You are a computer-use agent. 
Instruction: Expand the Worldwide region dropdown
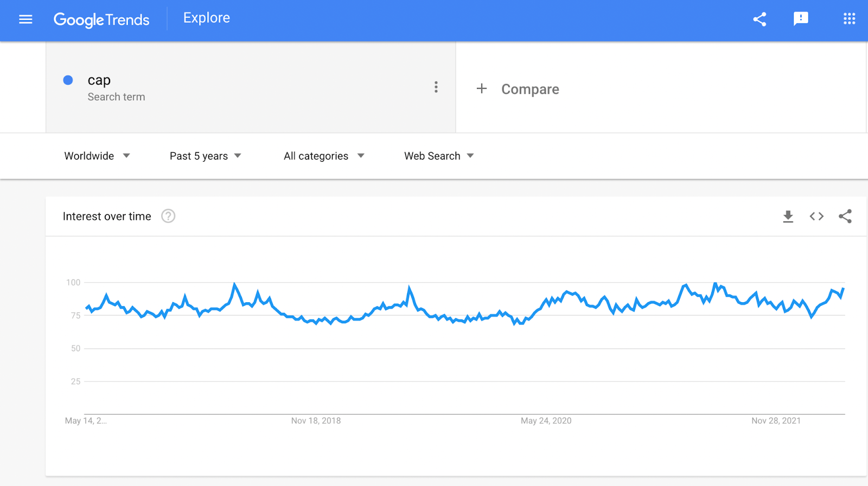[97, 156]
